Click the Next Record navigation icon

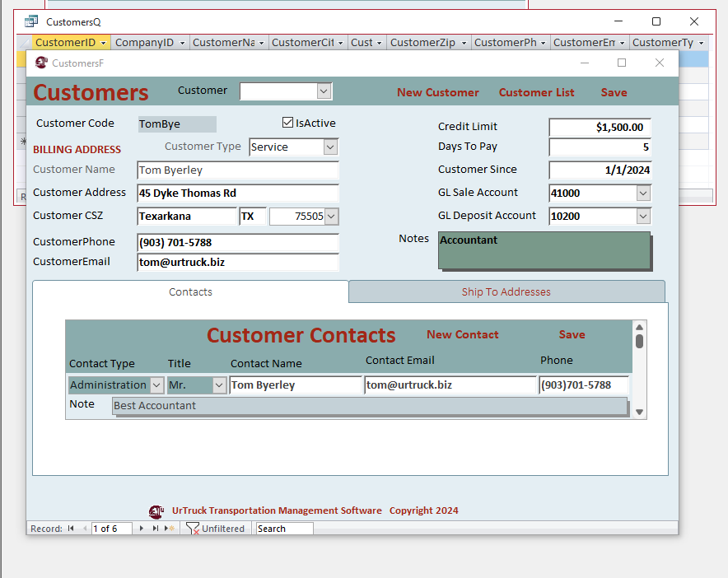point(141,528)
